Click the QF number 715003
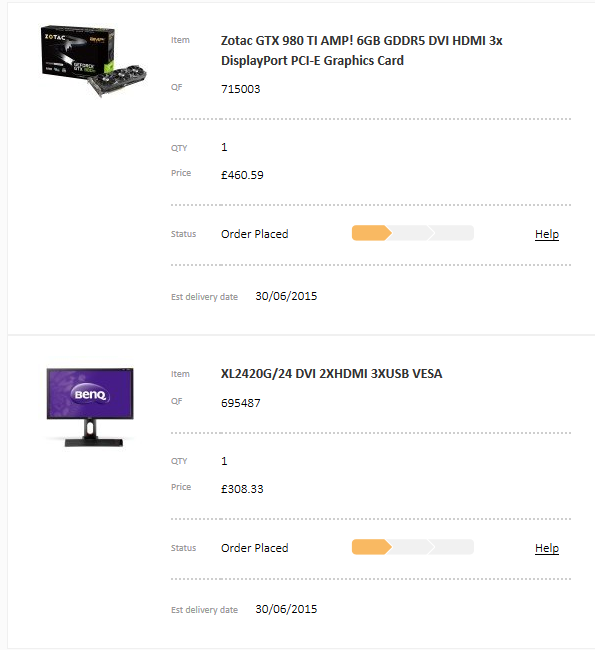Image resolution: width=595 pixels, height=650 pixels. tap(240, 89)
